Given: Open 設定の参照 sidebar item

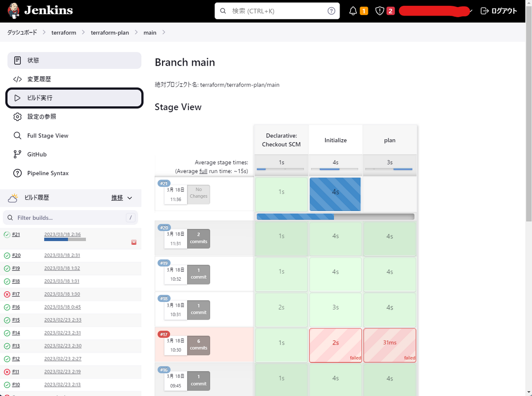Looking at the screenshot, I should tap(74, 117).
